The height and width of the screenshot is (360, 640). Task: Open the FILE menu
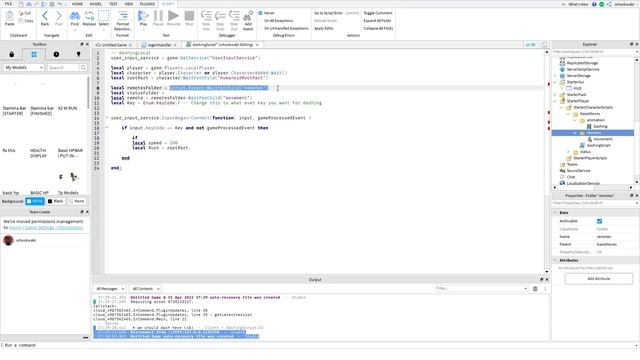click(8, 4)
